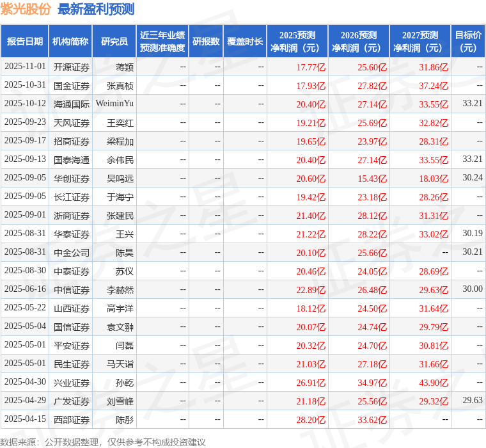This screenshot has height=448, width=486.
Task: Click the 目标价 column header
Action: click(469, 42)
